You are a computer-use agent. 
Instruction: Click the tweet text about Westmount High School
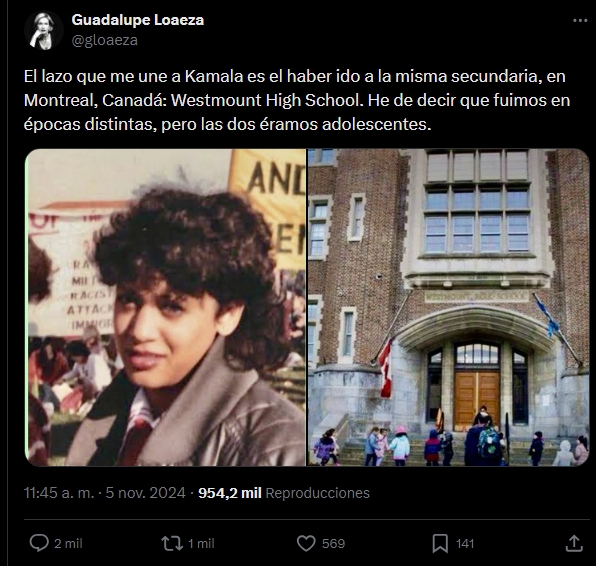(297, 100)
